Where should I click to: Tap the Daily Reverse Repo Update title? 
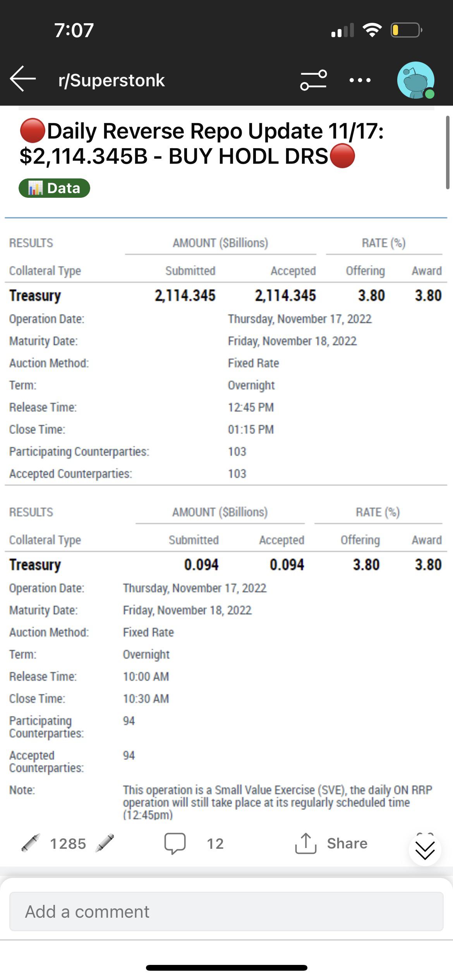(x=201, y=143)
